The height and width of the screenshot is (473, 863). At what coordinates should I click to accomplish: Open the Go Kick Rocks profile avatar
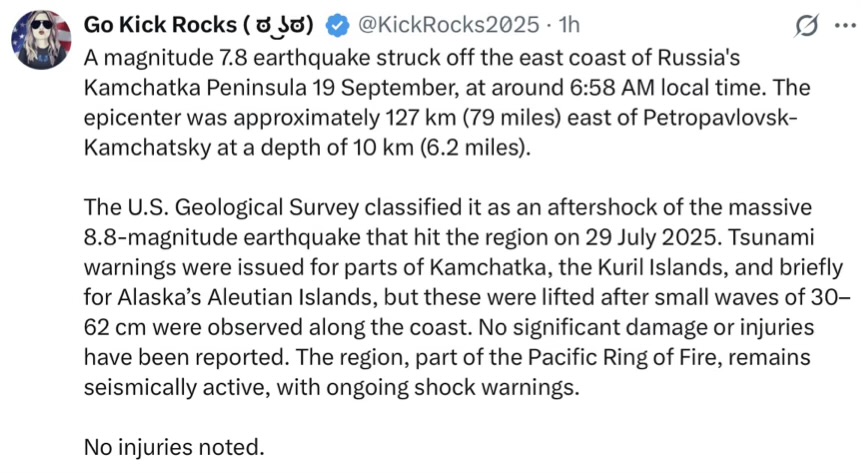(x=41, y=40)
